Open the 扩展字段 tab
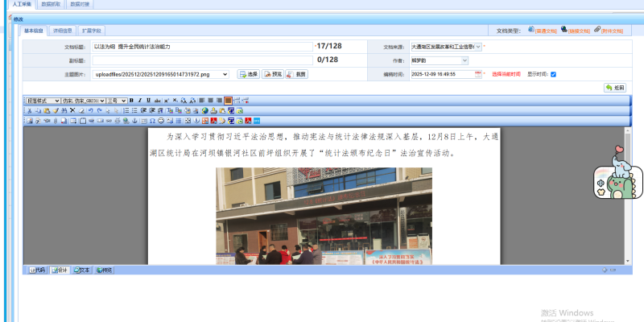644x322 pixels. (x=91, y=31)
